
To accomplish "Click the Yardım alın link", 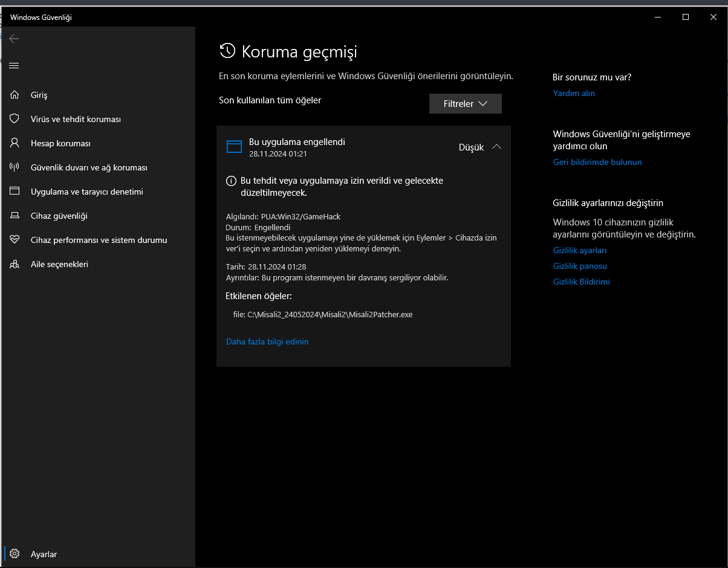I will (574, 93).
